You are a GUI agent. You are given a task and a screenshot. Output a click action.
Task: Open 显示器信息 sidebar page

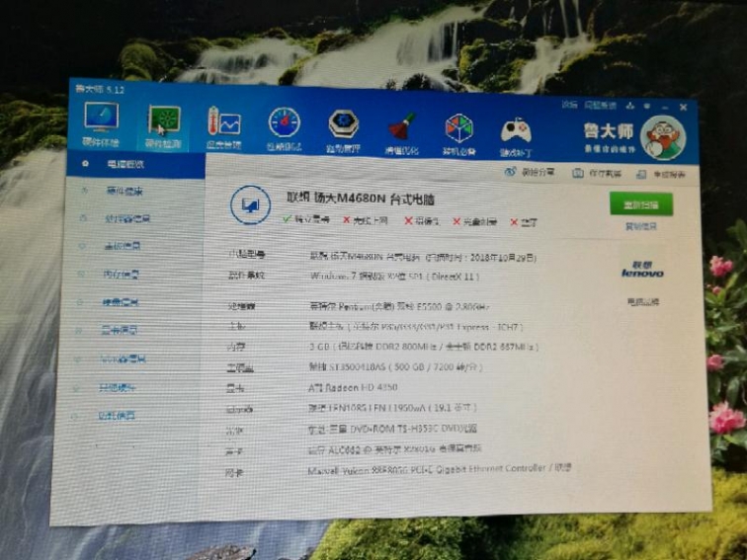pyautogui.click(x=123, y=360)
